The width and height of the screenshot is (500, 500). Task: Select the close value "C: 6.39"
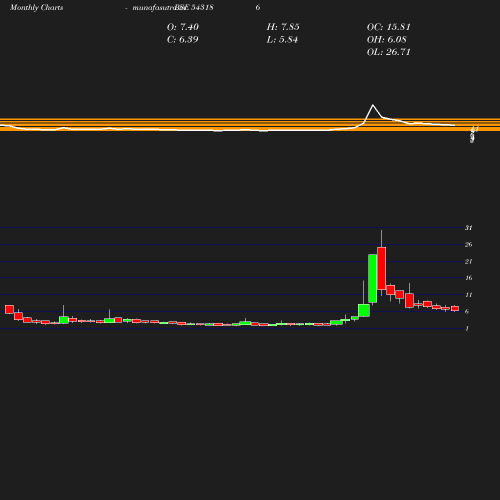(182, 39)
